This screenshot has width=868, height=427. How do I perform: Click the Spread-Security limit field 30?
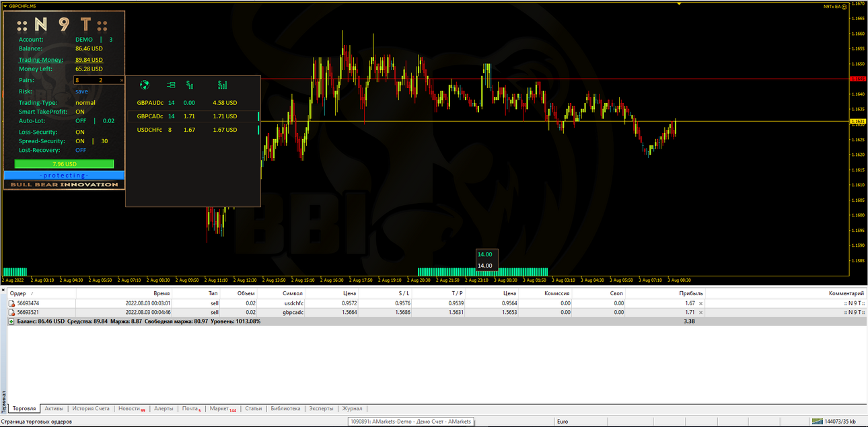pos(104,141)
